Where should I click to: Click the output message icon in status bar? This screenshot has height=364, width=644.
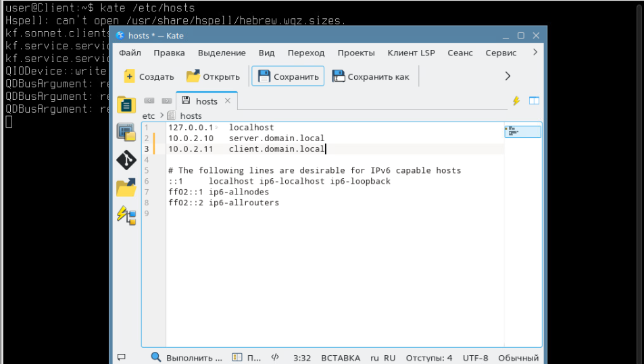click(x=122, y=357)
